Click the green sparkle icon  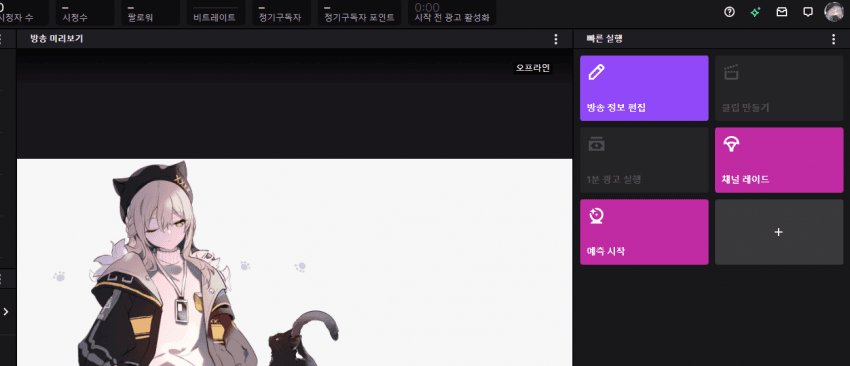tap(755, 12)
